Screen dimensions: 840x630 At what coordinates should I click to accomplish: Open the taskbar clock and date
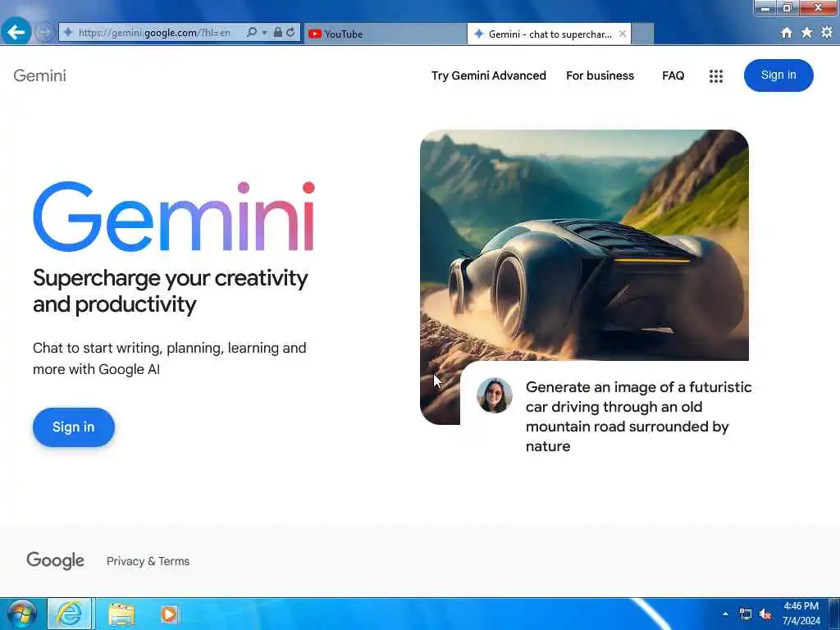point(801,614)
